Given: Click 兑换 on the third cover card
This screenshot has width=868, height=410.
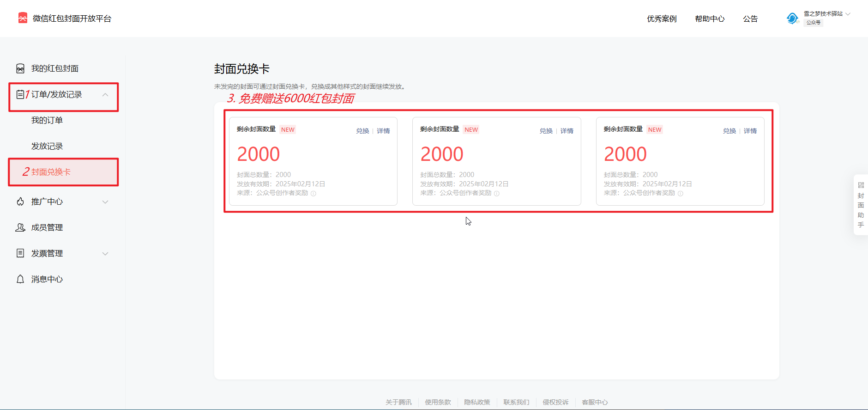Looking at the screenshot, I should point(729,131).
